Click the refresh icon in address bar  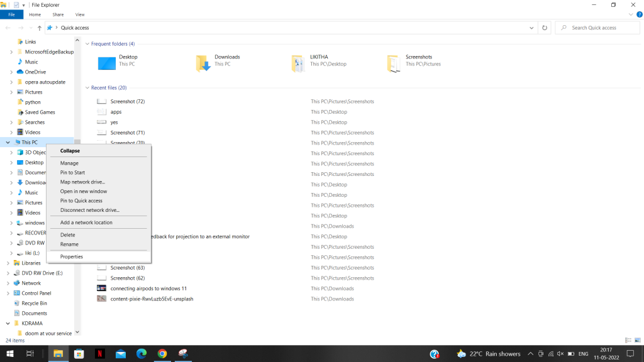[544, 27]
